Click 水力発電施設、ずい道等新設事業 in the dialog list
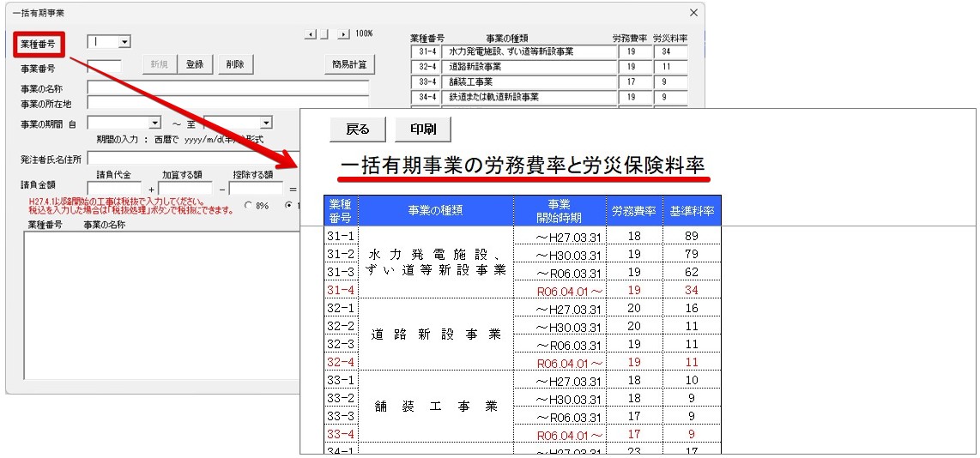 click(x=531, y=51)
